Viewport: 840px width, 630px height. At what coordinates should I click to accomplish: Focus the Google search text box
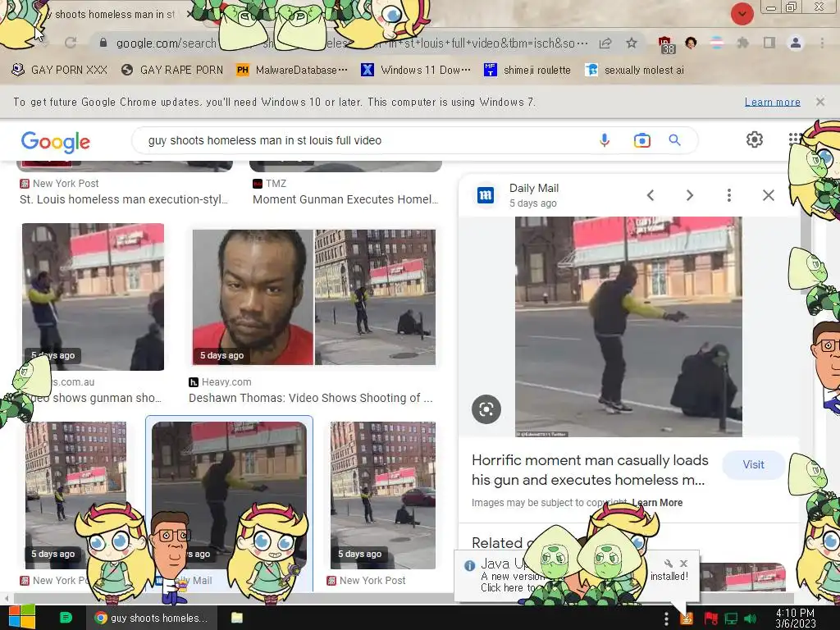(364, 140)
